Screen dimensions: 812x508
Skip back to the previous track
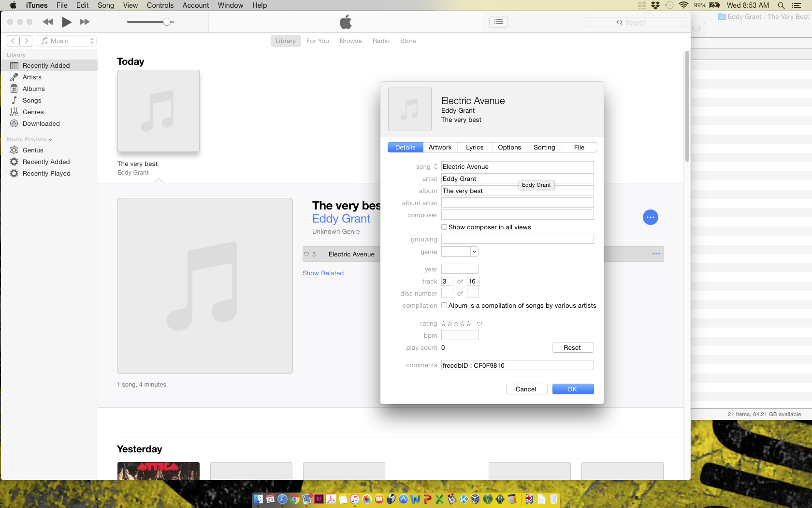point(48,22)
